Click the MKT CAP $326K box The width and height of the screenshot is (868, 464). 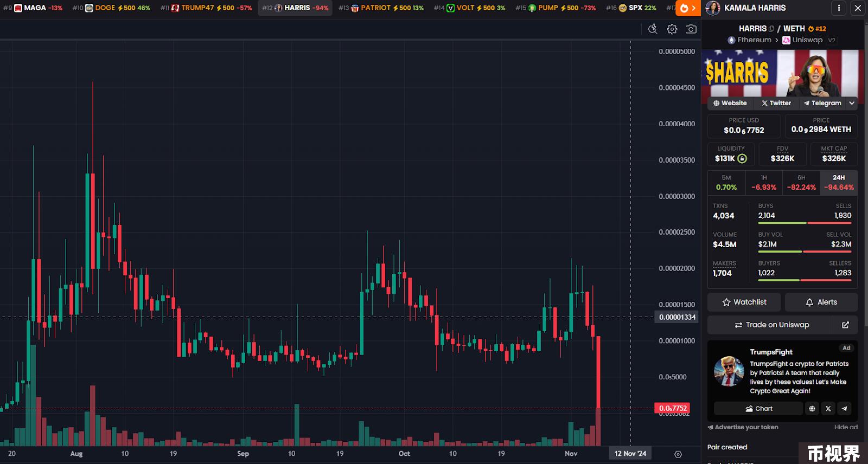point(834,154)
